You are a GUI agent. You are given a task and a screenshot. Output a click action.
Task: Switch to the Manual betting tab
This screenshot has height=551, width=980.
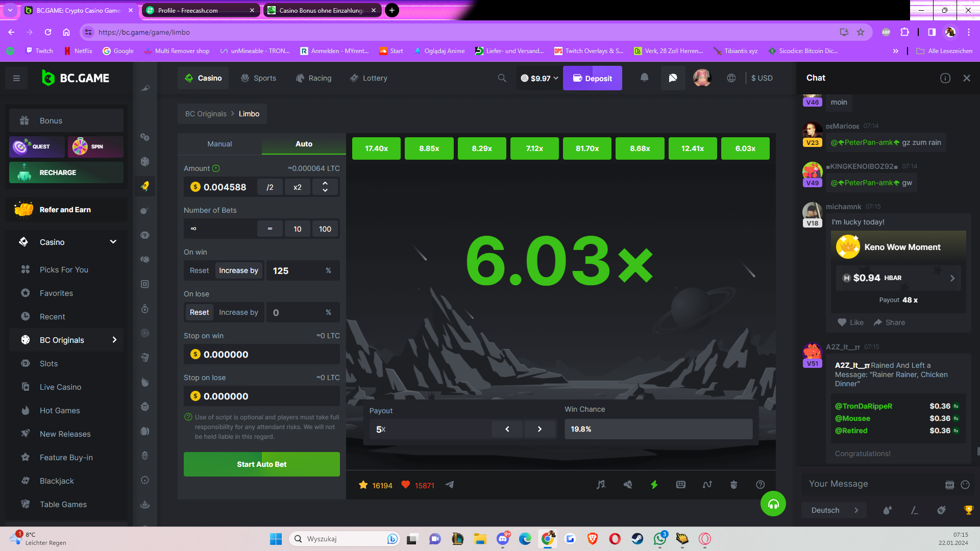click(x=219, y=144)
